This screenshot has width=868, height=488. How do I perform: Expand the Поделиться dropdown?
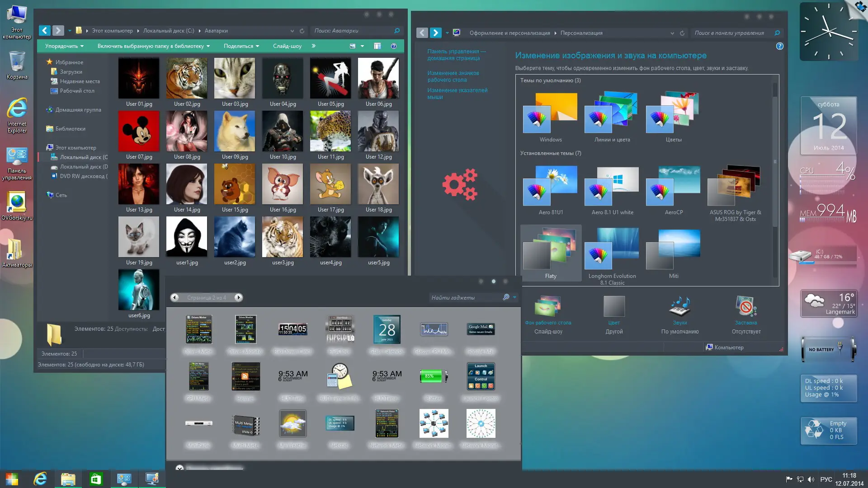click(241, 46)
